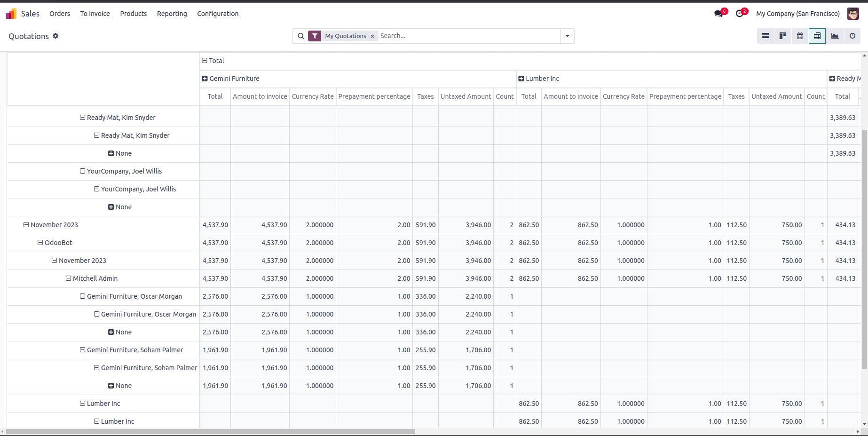Collapse the OdooBot row group
This screenshot has height=436, width=868.
coord(40,243)
